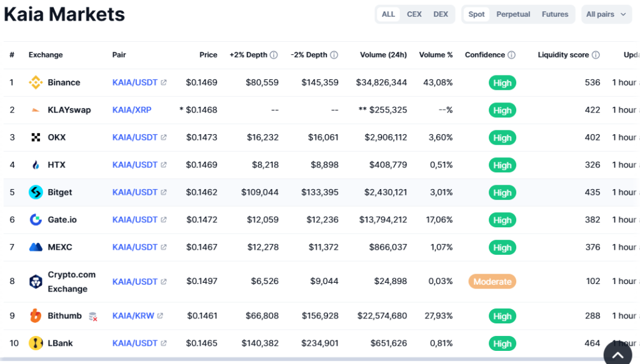Viewport: 640px width, 364px height.
Task: Click LBank -2% depth value $234,901
Action: click(320, 343)
